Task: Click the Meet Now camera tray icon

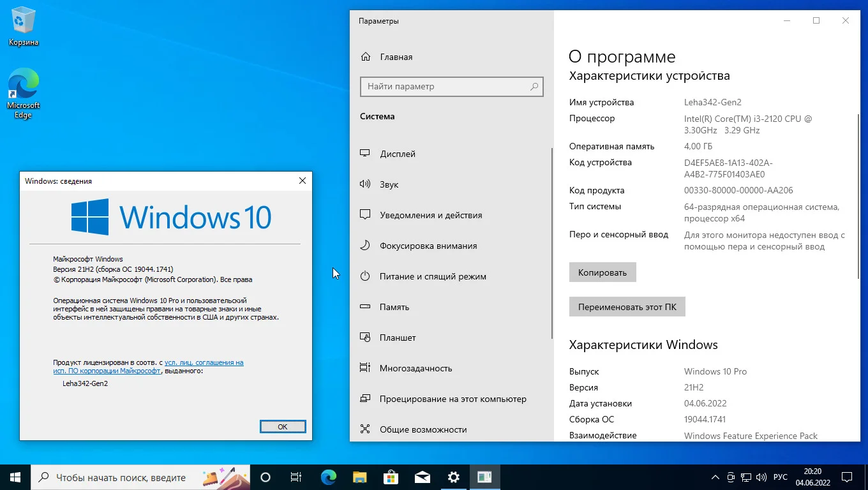Action: coord(731,477)
